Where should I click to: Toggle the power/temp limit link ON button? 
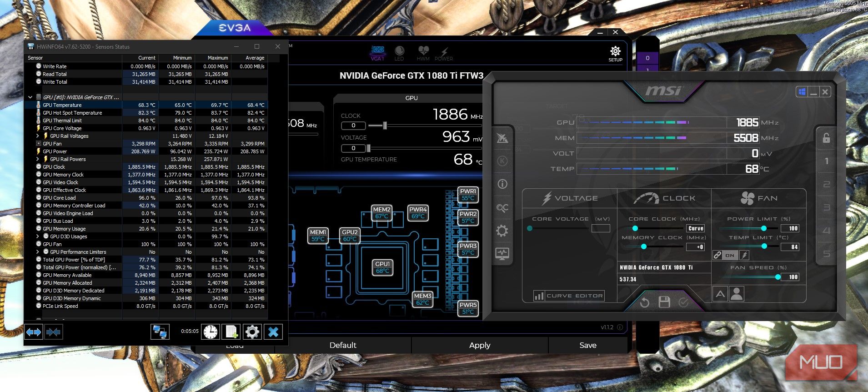coord(729,255)
